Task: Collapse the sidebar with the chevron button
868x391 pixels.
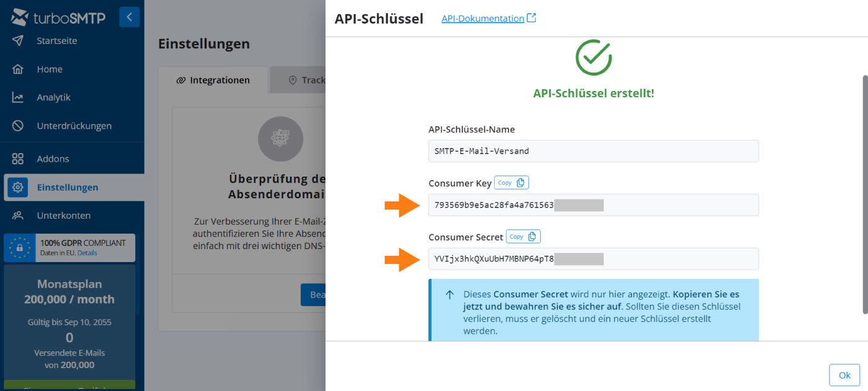Action: click(x=129, y=17)
